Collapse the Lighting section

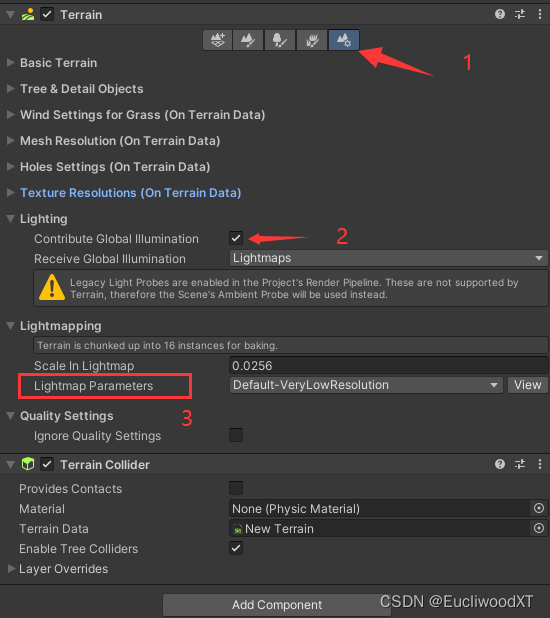coord(11,219)
